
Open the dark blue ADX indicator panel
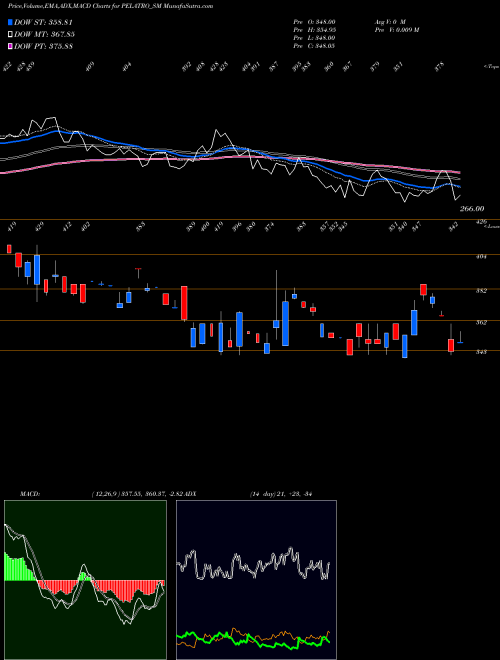256,580
